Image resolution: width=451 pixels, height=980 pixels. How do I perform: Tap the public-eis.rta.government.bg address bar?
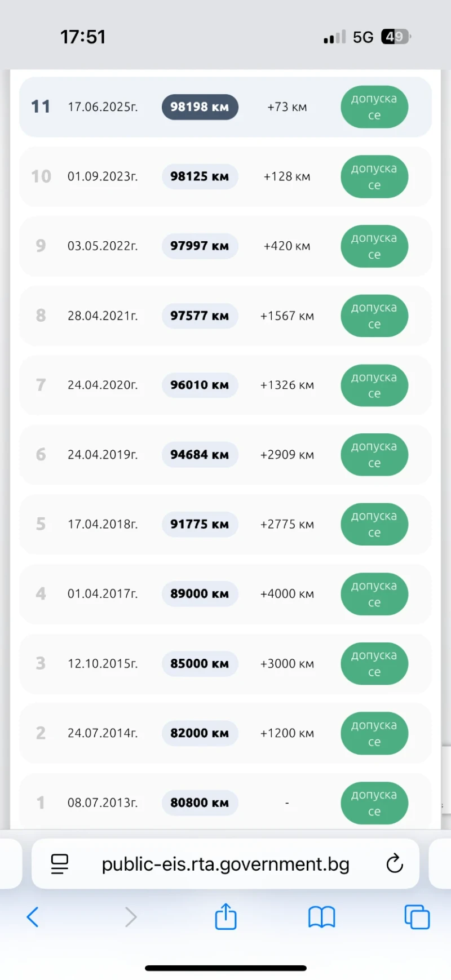tap(225, 864)
